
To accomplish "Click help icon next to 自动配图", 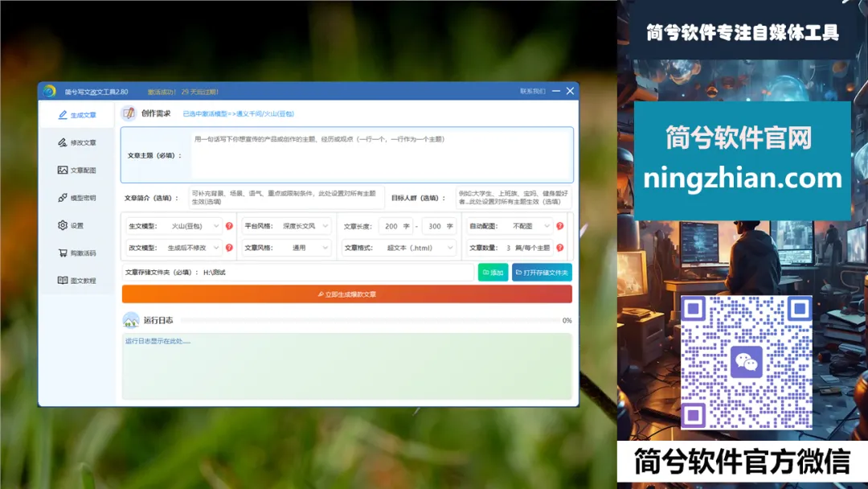I will [x=559, y=226].
